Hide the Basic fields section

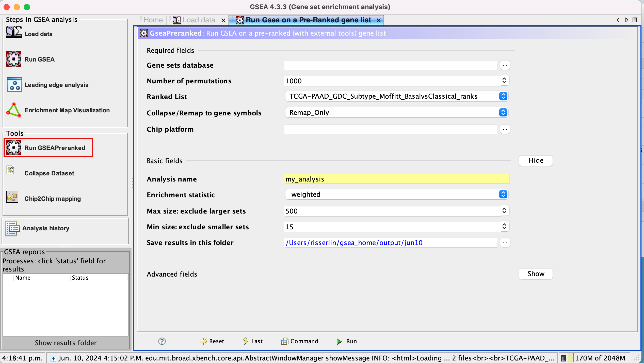(x=536, y=160)
